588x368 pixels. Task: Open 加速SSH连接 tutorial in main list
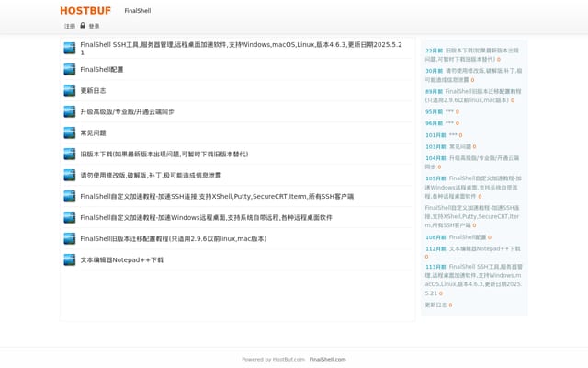coord(217,196)
